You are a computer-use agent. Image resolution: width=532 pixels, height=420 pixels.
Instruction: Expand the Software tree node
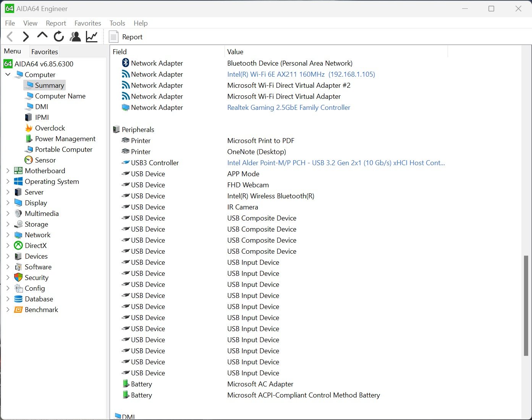tap(8, 267)
